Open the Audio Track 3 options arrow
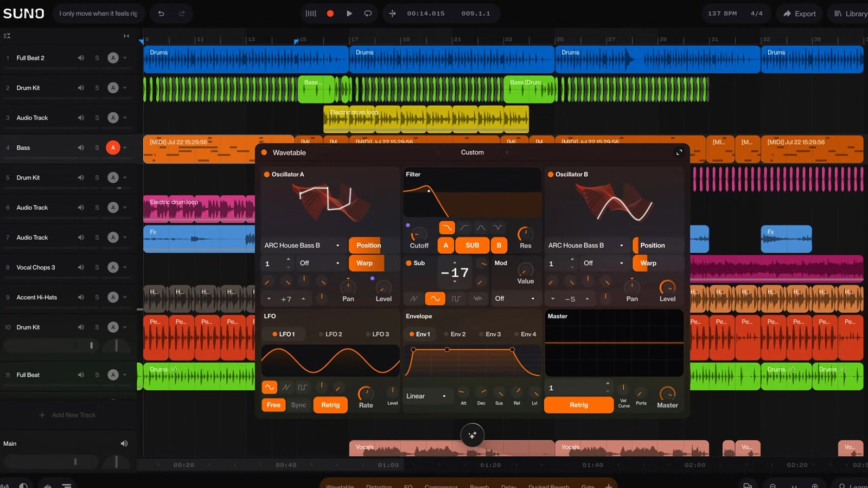Screen dimensions: 868x488 coord(125,118)
